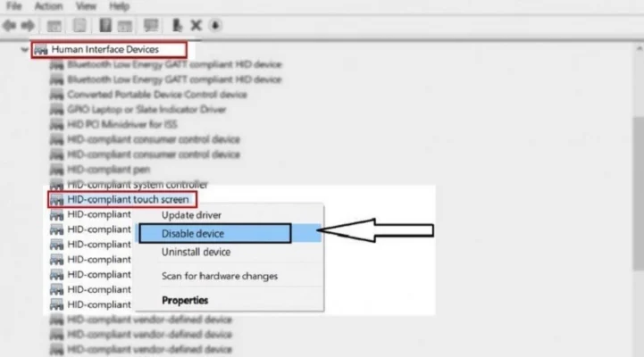Click the scan hardware monitor toolbar icon

coord(151,26)
